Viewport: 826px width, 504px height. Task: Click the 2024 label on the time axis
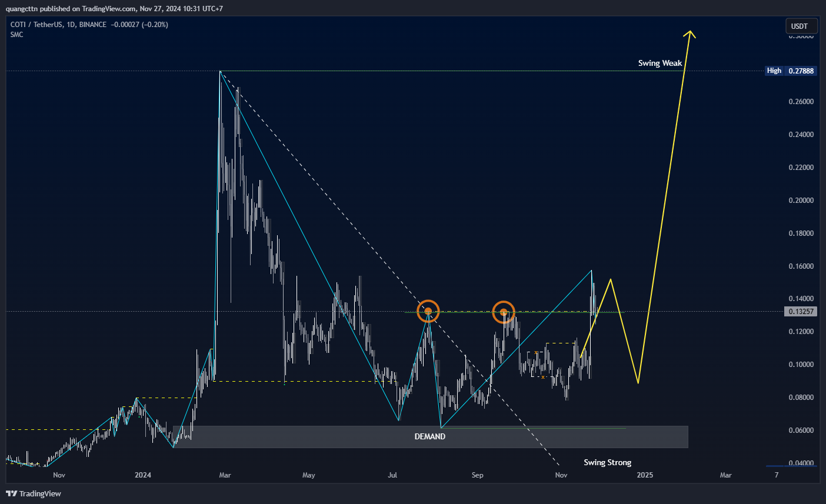[142, 475]
